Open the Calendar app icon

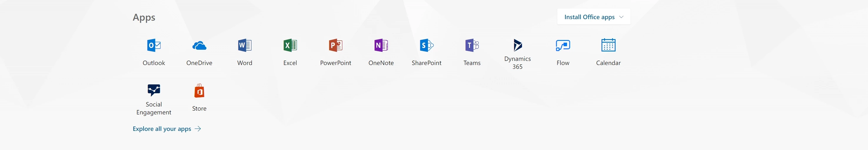tap(608, 45)
